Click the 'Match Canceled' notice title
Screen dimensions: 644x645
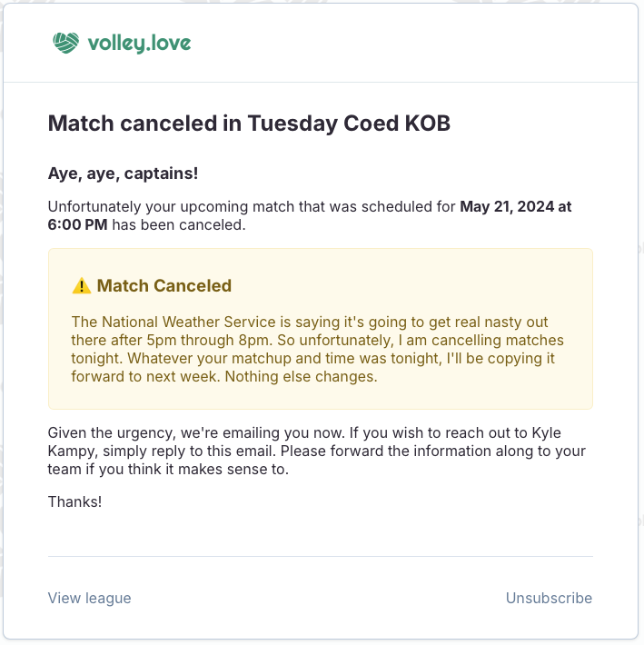click(x=164, y=286)
